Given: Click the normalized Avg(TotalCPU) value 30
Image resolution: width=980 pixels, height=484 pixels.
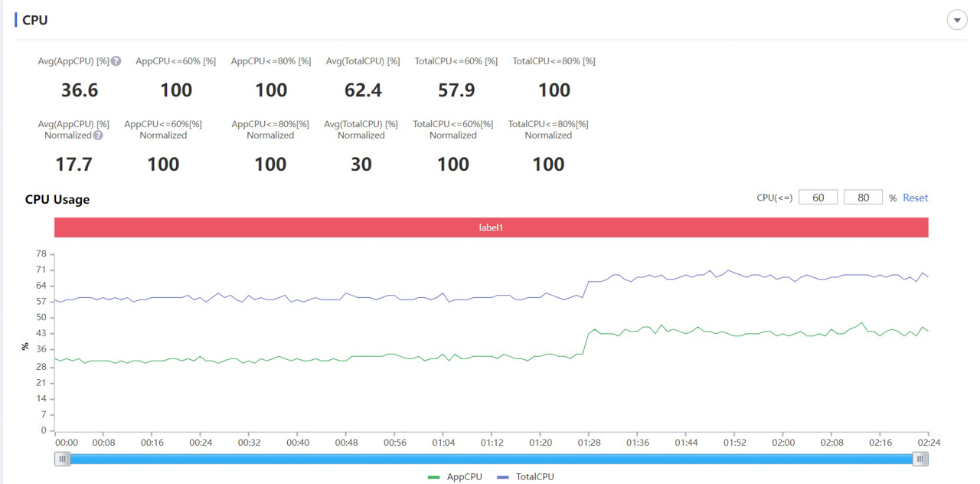Looking at the screenshot, I should (x=361, y=165).
